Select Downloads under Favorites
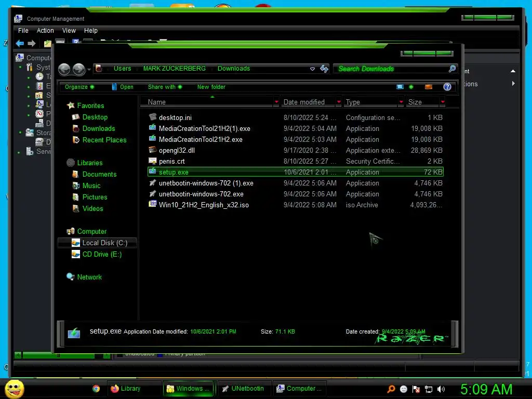 pyautogui.click(x=98, y=129)
